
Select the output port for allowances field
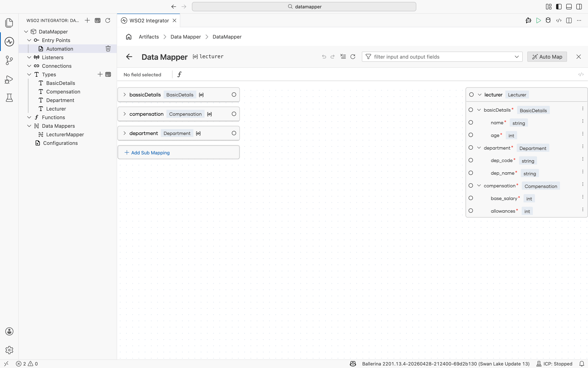click(x=471, y=211)
